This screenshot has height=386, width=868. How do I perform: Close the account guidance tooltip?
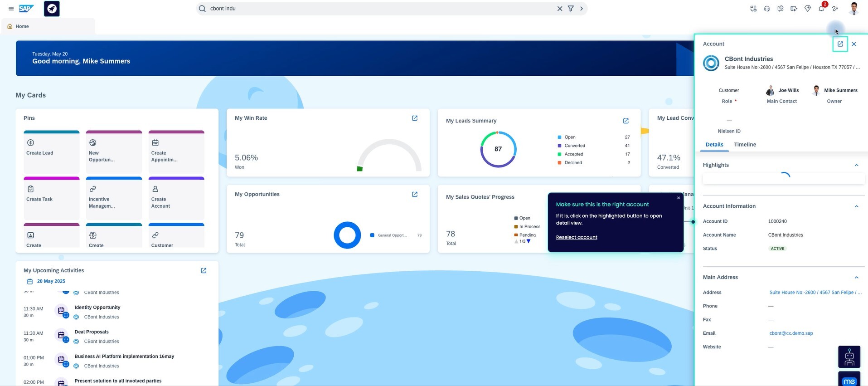678,198
